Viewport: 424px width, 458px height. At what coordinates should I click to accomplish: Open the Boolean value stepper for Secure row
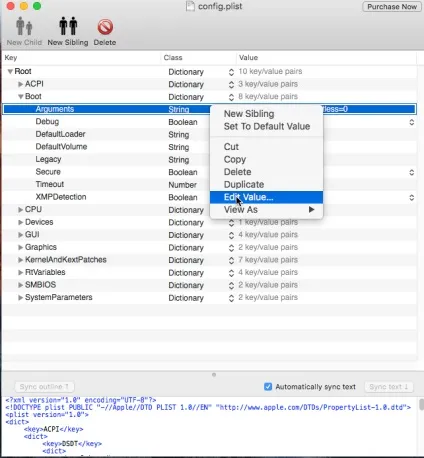point(412,172)
